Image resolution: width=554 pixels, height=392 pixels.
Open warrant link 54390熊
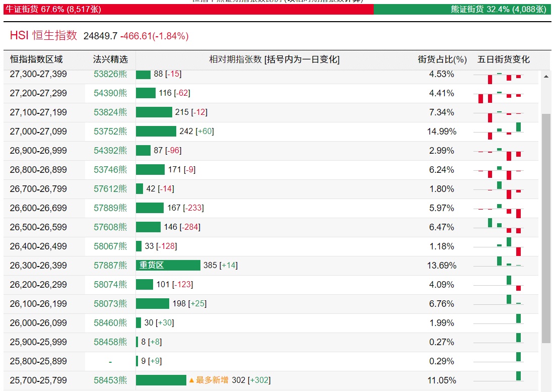(110, 93)
